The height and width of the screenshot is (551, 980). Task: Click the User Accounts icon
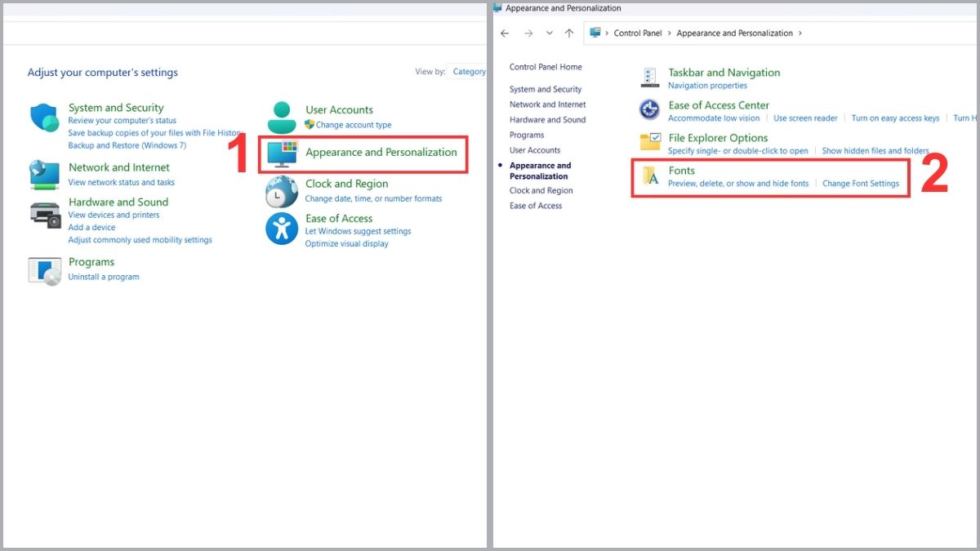click(282, 118)
